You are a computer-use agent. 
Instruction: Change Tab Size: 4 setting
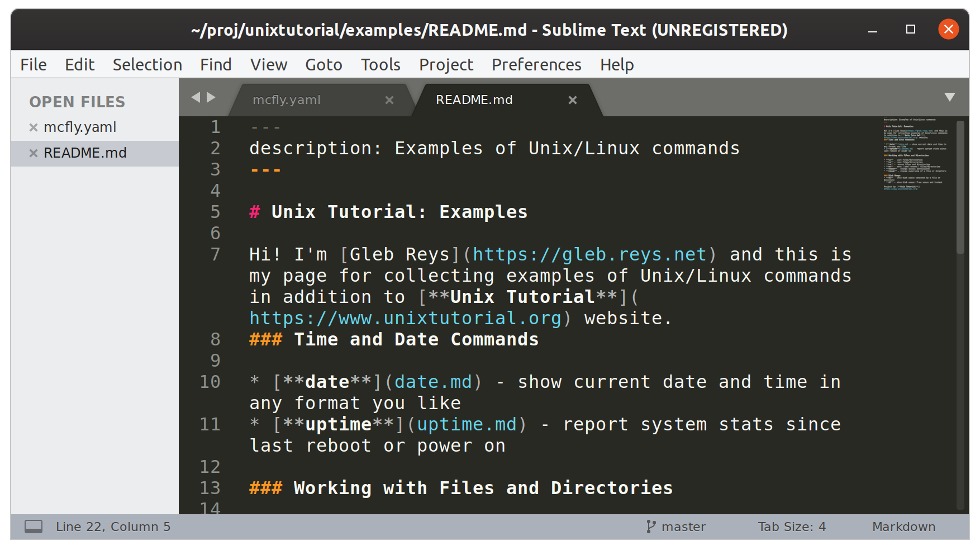click(792, 527)
